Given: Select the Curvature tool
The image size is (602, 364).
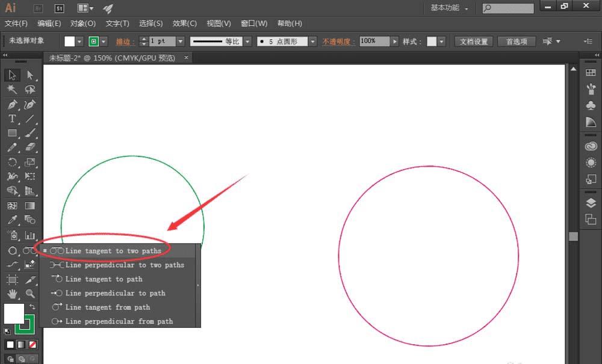Looking at the screenshot, I should (x=30, y=104).
